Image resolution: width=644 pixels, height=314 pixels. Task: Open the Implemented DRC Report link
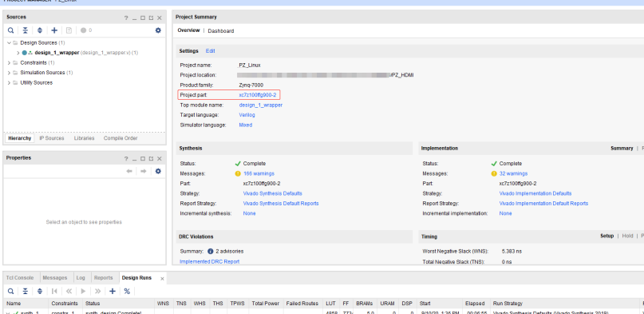pyautogui.click(x=209, y=261)
